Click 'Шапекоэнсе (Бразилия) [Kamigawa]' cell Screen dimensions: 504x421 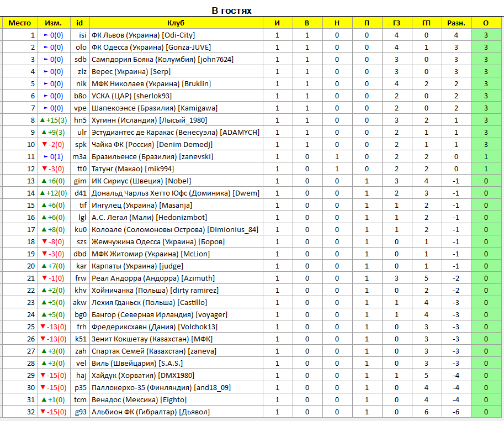[176, 108]
